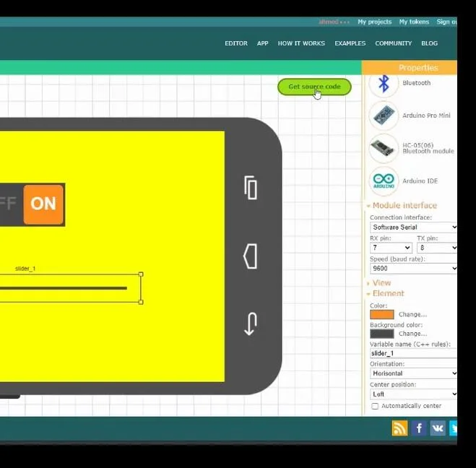Open the RSS feed icon
The image size is (476, 468).
coord(399,428)
